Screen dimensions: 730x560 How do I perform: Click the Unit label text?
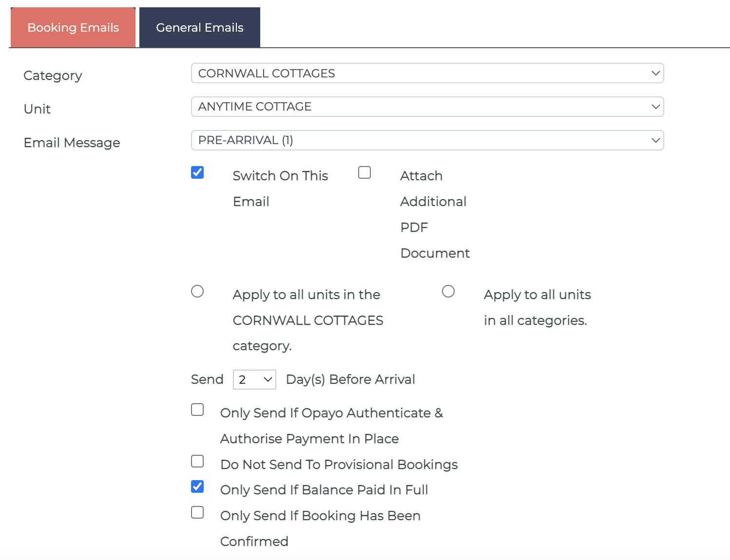[x=37, y=109]
